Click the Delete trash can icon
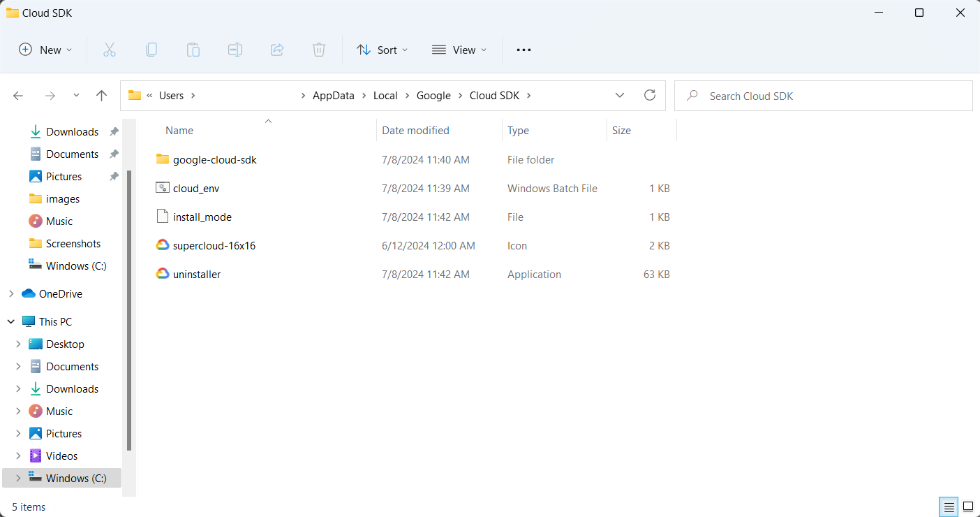 click(x=319, y=50)
